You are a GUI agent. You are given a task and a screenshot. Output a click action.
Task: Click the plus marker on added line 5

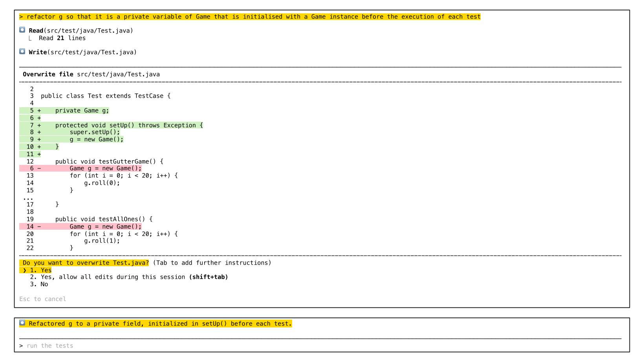tap(39, 111)
